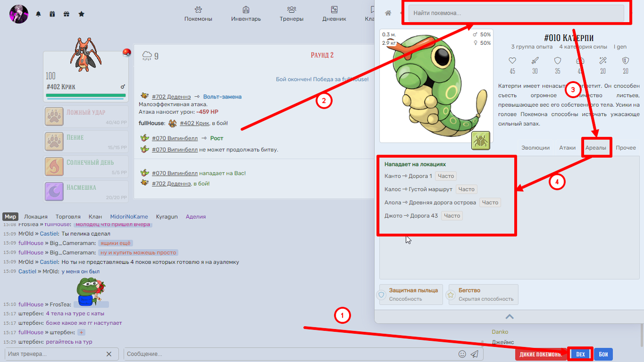
Task: Select the Насмешка move
Action: (87, 192)
